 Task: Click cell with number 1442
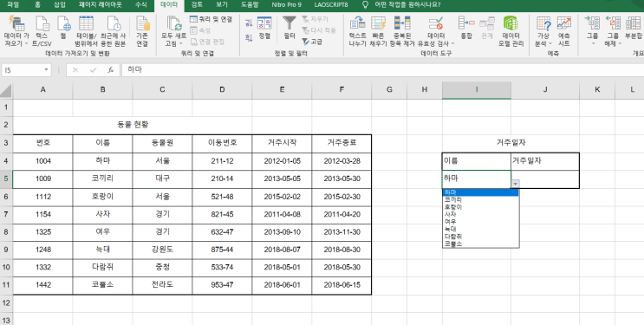click(x=43, y=285)
